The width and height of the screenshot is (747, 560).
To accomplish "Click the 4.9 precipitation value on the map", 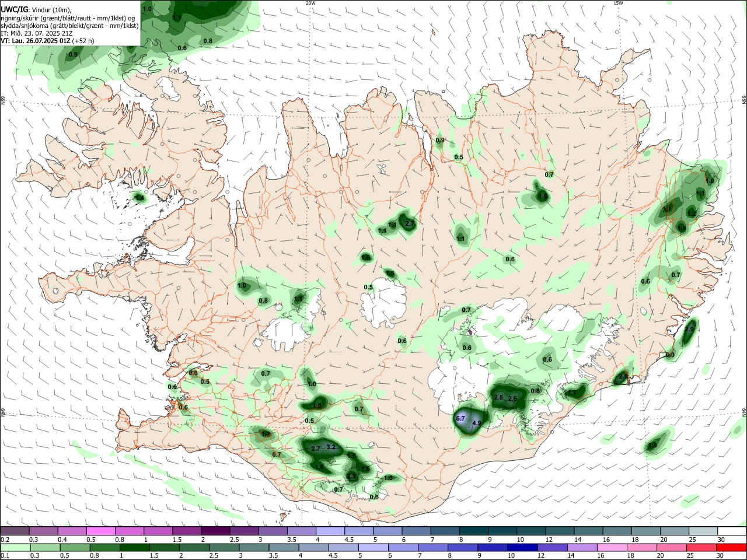I will [476, 423].
